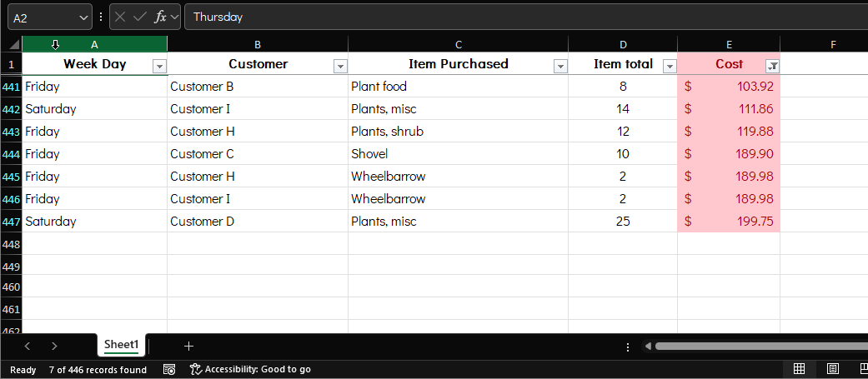Click the horizontal scrollbar thumb
Screen dimensions: 868x379
(759, 346)
